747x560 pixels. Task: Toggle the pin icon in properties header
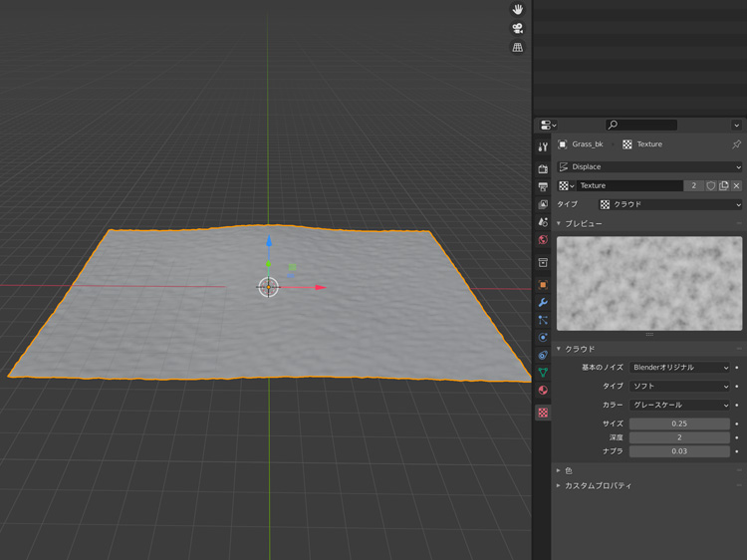point(736,144)
